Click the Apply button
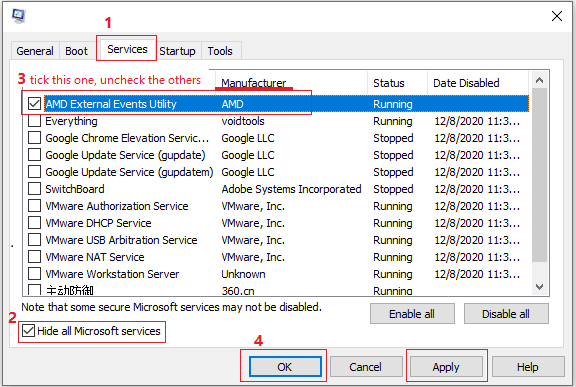Image resolution: width=576 pixels, height=387 pixels. click(x=446, y=367)
